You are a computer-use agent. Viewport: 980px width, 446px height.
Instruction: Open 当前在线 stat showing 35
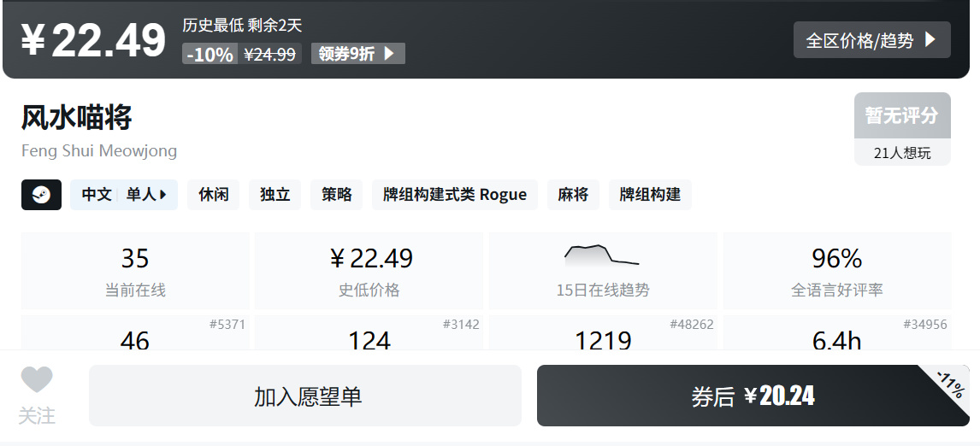[135, 271]
